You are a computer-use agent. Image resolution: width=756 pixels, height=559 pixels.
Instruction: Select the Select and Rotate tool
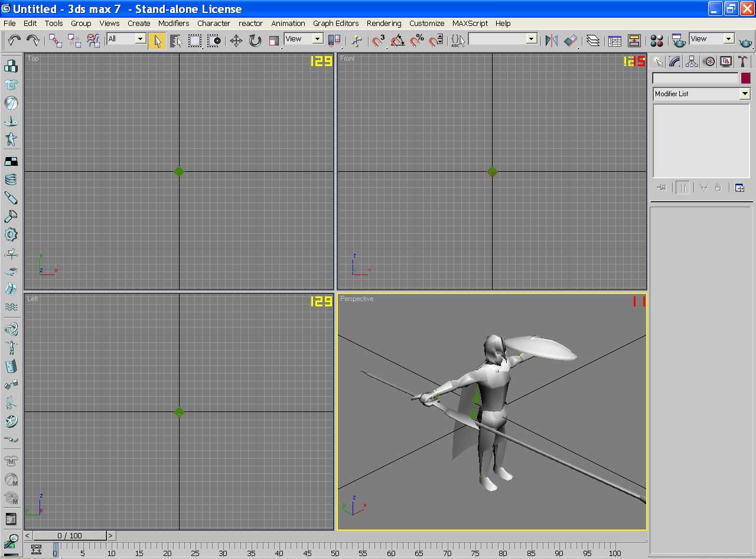click(255, 40)
